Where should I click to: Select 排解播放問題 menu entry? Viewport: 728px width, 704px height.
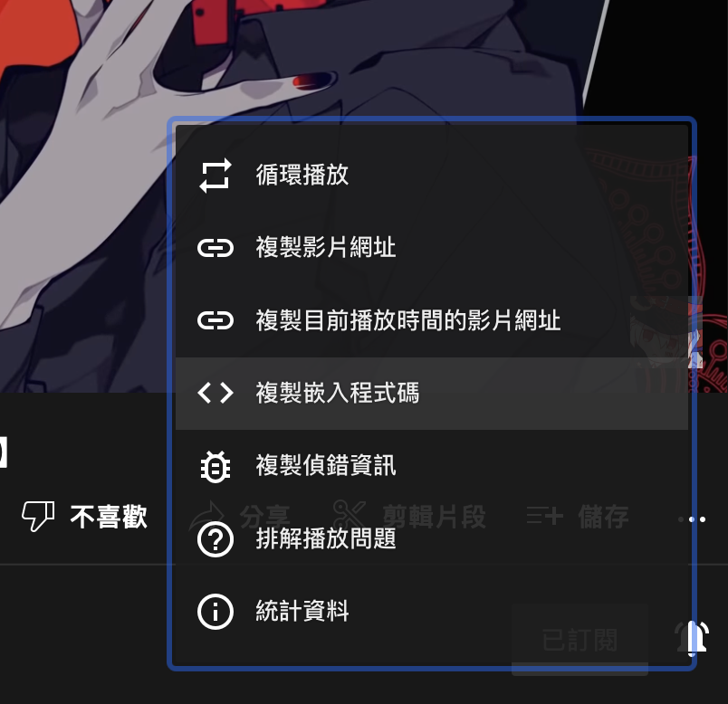(432, 539)
